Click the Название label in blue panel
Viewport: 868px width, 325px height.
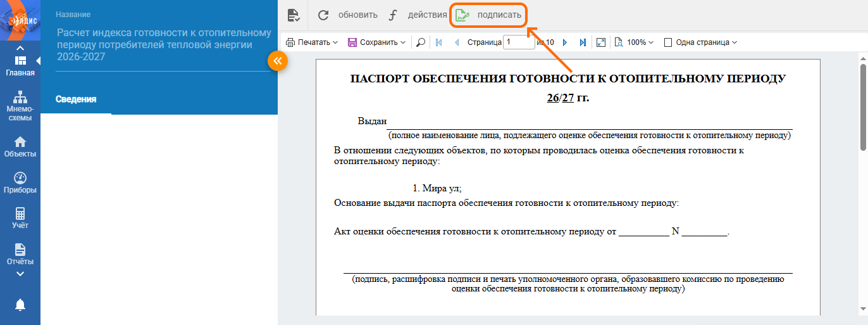[73, 14]
